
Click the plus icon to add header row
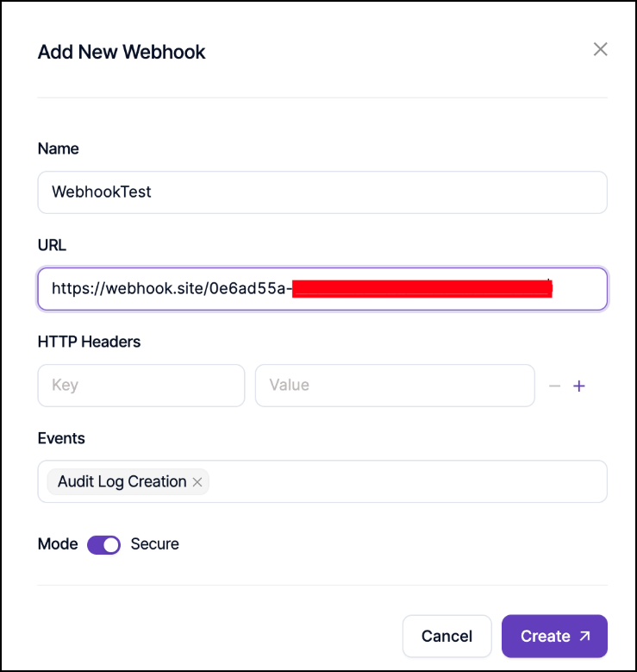(579, 386)
